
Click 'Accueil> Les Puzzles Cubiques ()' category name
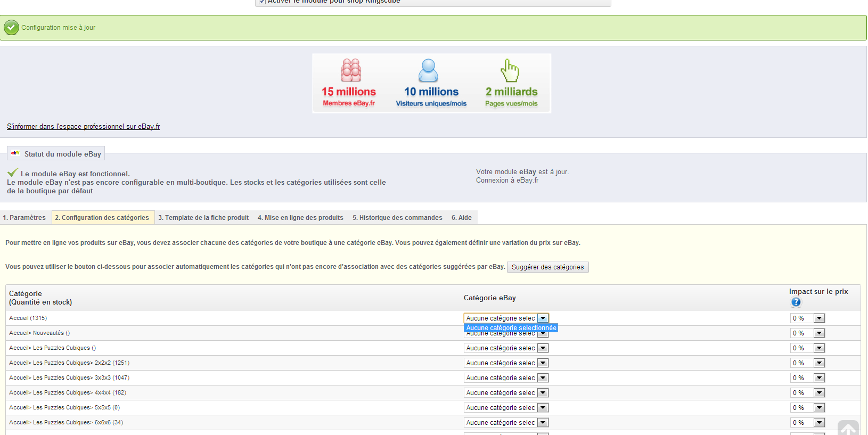[52, 348]
